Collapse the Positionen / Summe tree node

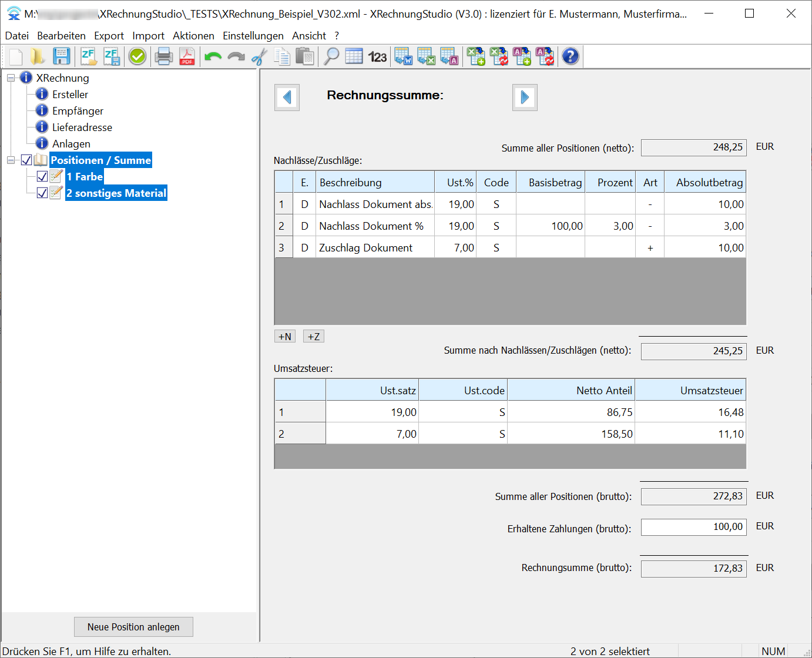pyautogui.click(x=11, y=160)
